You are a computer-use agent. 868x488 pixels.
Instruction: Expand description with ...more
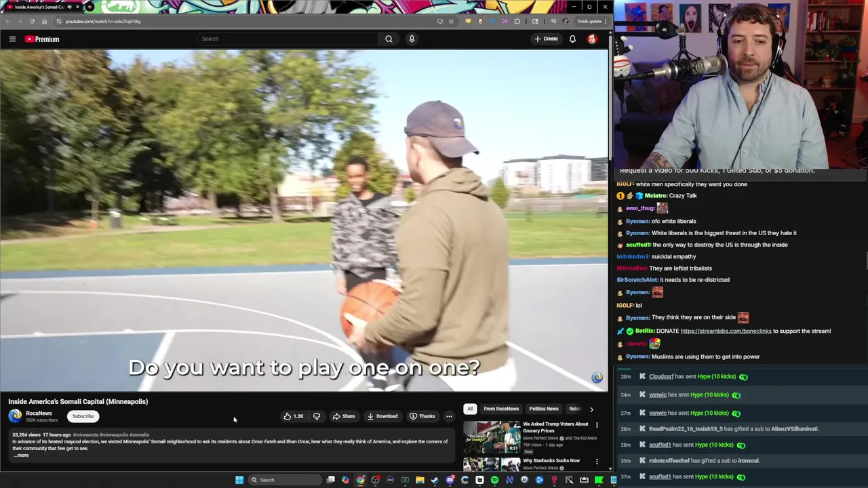(21, 455)
